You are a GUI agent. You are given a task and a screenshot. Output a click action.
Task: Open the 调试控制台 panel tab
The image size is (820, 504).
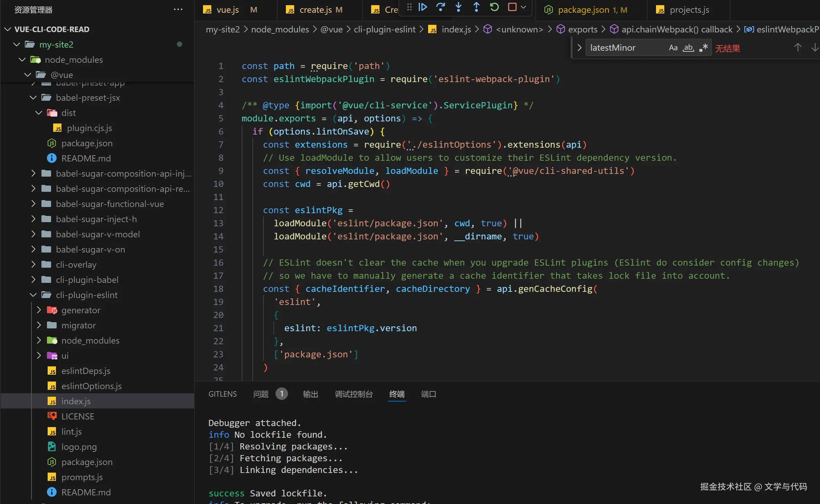pyautogui.click(x=354, y=394)
